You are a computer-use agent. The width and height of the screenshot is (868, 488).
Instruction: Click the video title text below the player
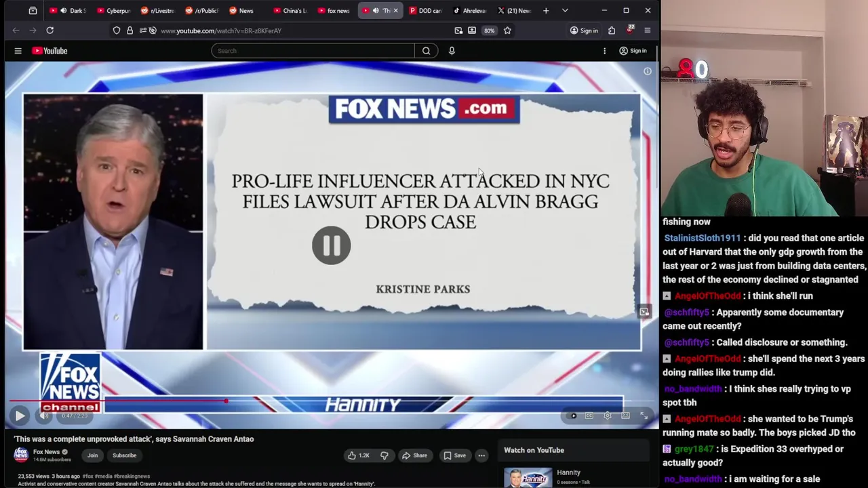pyautogui.click(x=134, y=439)
